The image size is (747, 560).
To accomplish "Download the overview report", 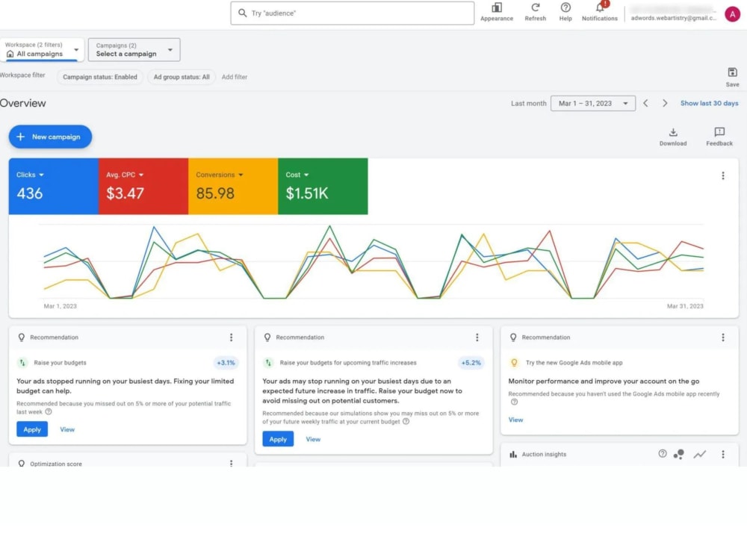I will tap(673, 137).
